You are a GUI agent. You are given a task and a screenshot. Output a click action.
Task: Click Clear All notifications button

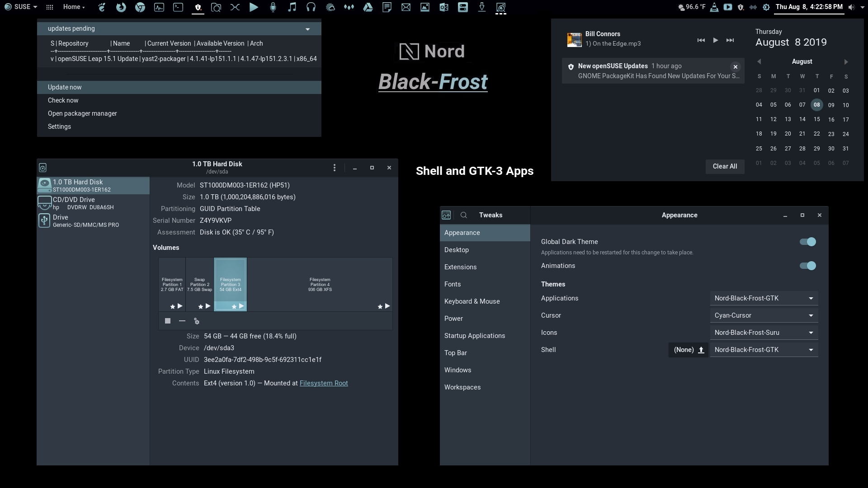click(725, 166)
